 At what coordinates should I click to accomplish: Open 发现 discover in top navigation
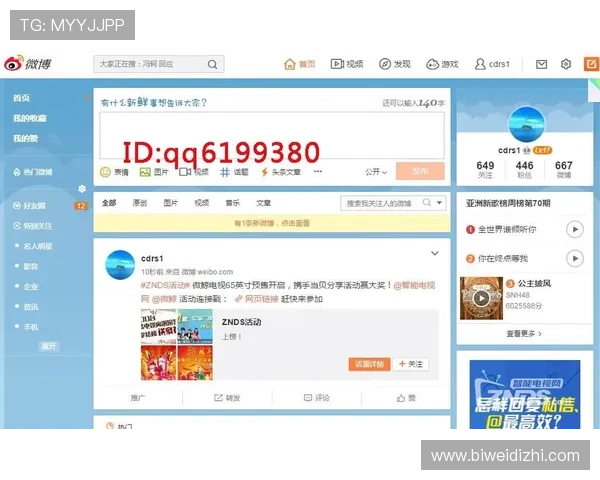click(395, 64)
